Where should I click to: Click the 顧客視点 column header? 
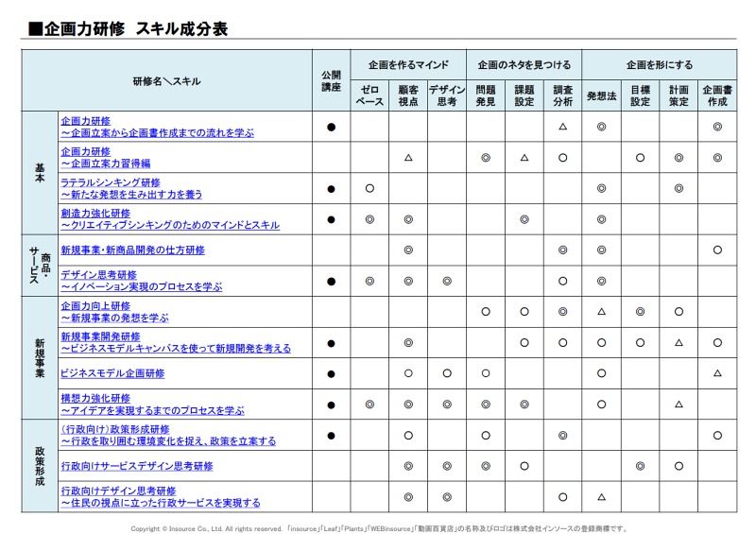click(408, 95)
